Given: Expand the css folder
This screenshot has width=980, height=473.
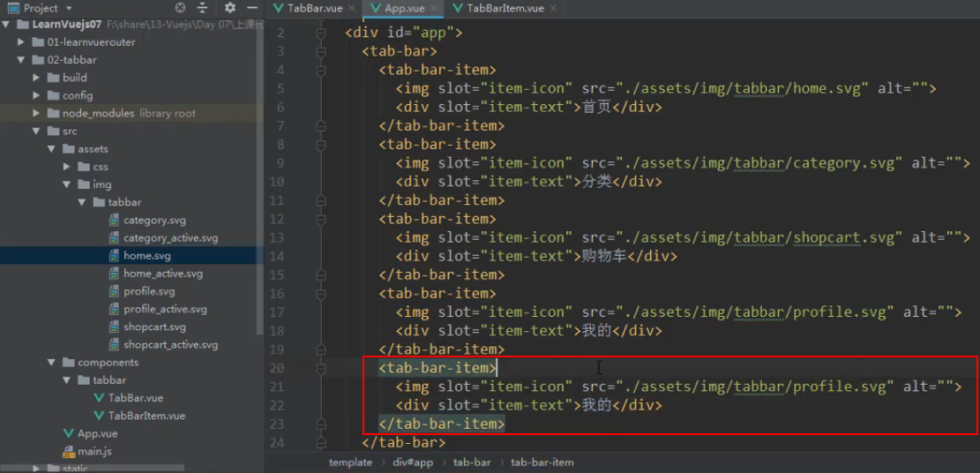Looking at the screenshot, I should (x=67, y=167).
